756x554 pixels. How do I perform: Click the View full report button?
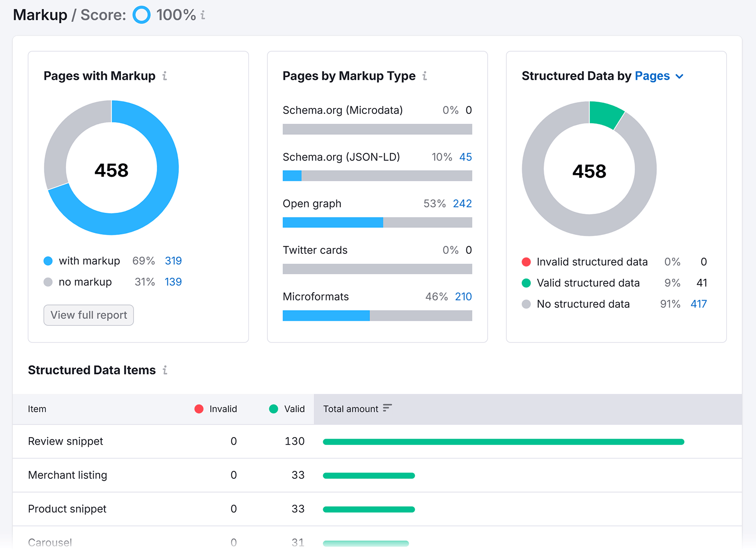coord(88,315)
